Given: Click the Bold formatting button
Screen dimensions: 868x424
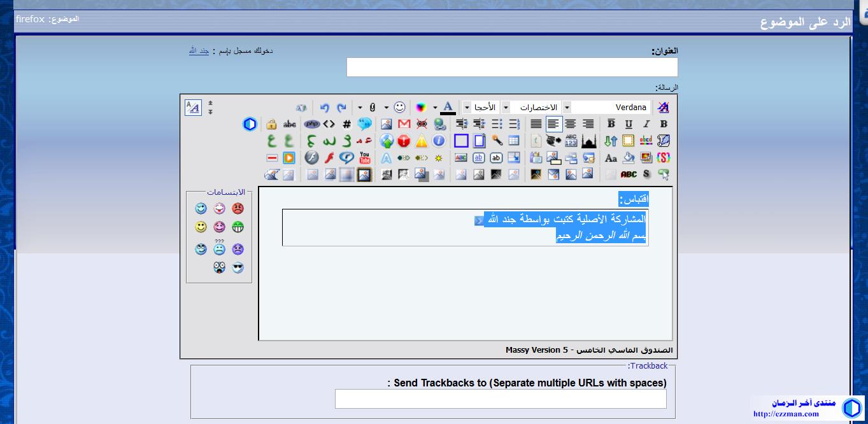Looking at the screenshot, I should pyautogui.click(x=663, y=124).
